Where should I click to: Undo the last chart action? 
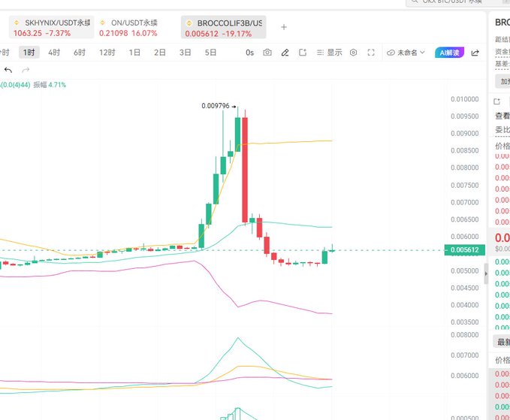pos(8,70)
